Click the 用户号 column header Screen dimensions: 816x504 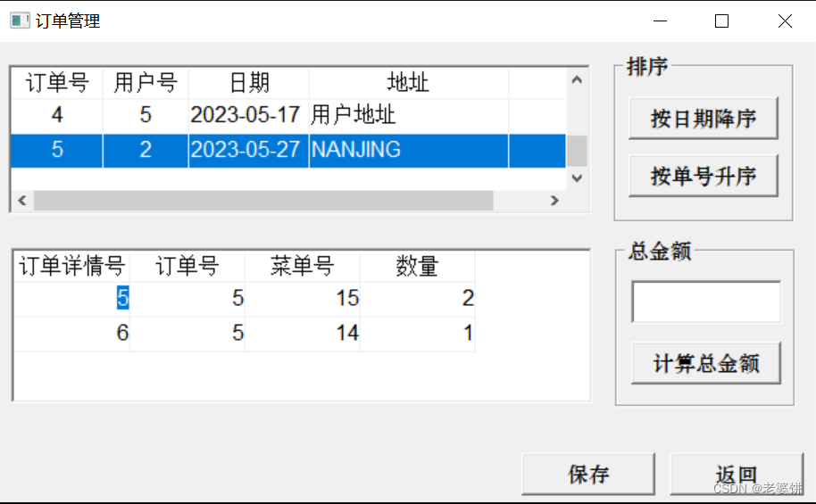[x=146, y=83]
